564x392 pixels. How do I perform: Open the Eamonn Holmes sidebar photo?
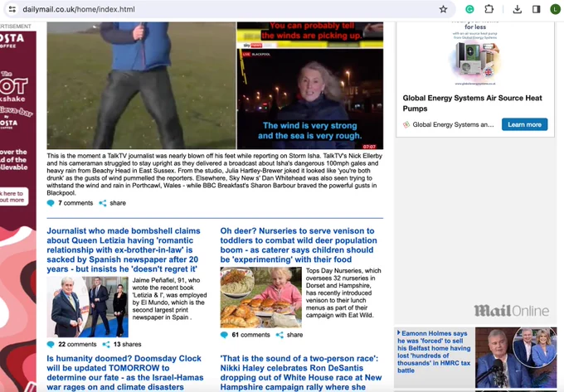[516, 357]
